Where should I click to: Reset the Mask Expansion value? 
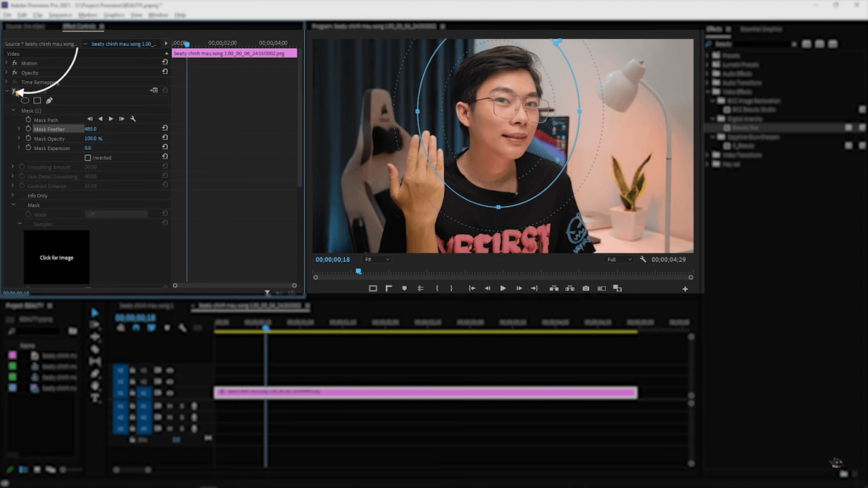164,147
